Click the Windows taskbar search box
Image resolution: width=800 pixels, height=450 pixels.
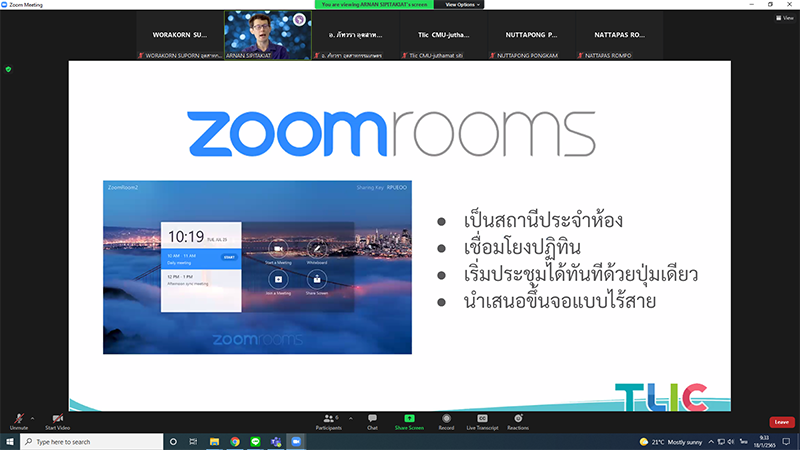pyautogui.click(x=92, y=441)
